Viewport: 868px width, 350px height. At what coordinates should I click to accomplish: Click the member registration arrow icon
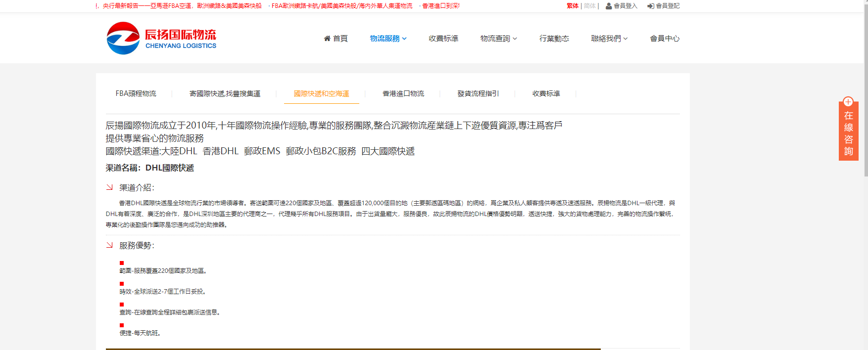click(650, 6)
